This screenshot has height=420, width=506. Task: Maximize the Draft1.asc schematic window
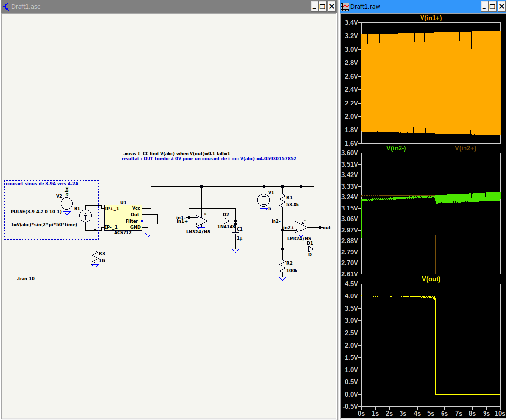[322, 6]
